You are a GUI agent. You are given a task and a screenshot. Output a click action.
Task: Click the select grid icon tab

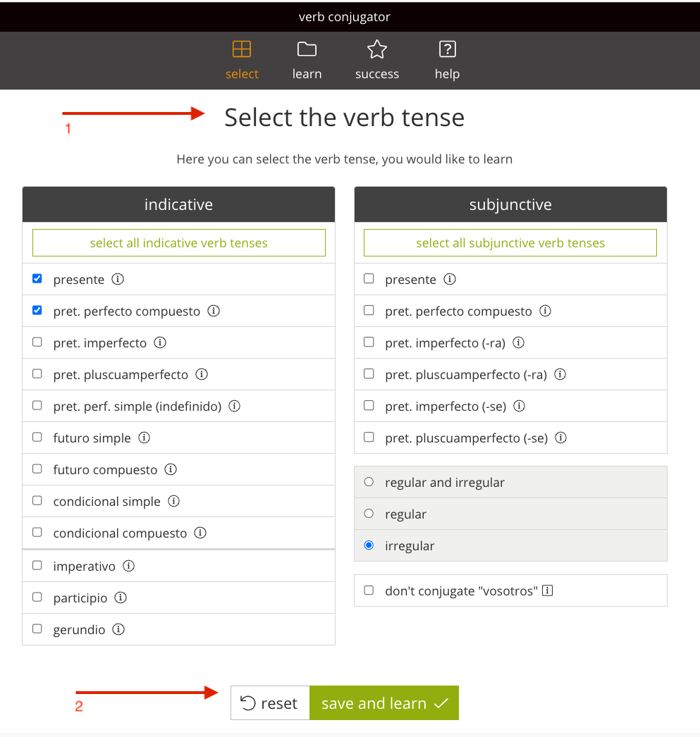(242, 60)
